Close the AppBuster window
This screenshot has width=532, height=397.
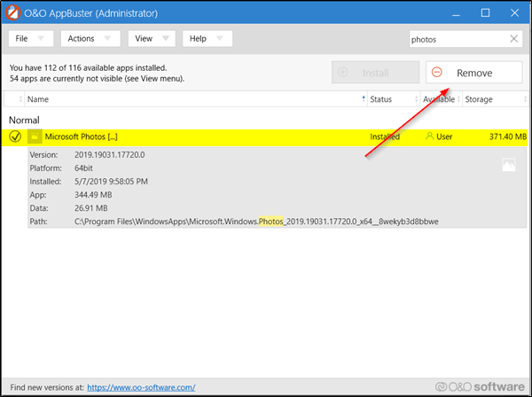pos(514,13)
